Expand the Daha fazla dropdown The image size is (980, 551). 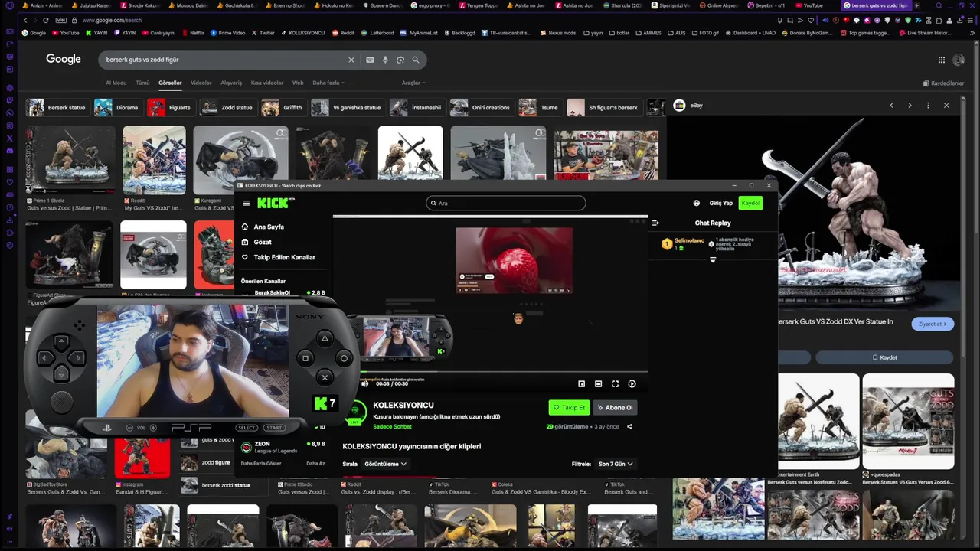328,83
